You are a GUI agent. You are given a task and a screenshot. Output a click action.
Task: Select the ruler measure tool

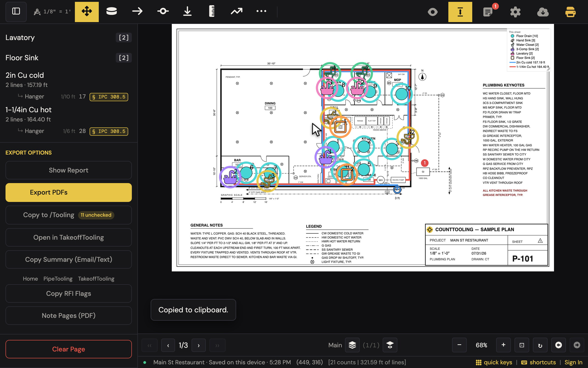pyautogui.click(x=212, y=12)
